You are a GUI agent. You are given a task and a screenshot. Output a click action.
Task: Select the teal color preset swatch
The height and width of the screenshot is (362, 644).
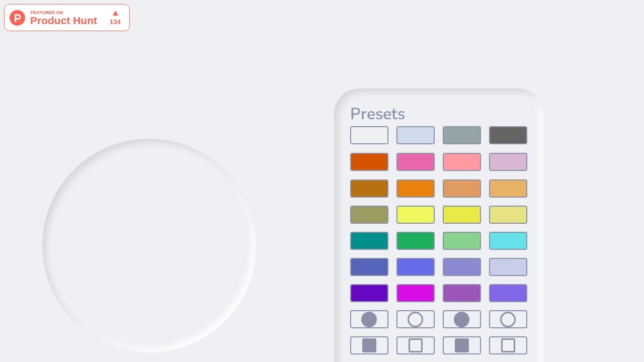[369, 241]
